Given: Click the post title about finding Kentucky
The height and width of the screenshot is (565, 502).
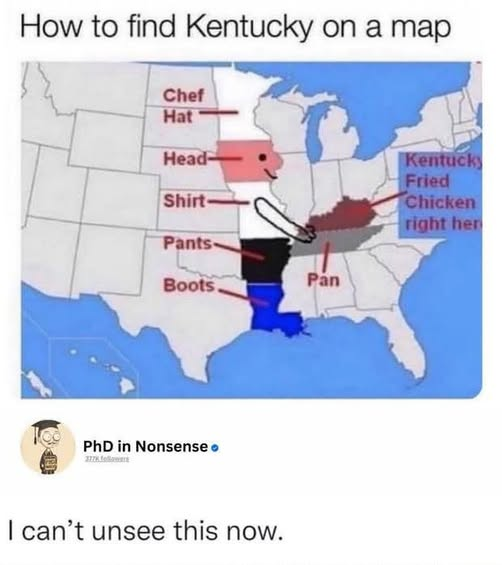Looking at the screenshot, I should [x=236, y=27].
